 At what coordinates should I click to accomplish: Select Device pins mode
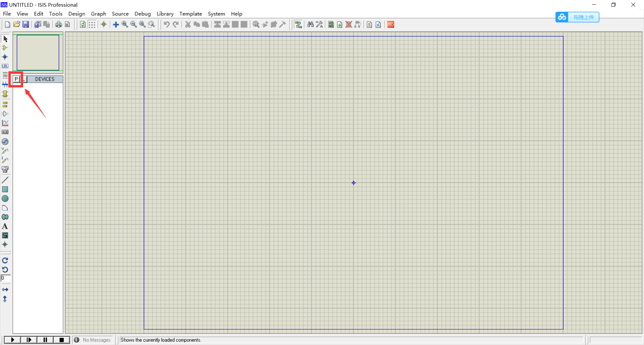point(5,114)
